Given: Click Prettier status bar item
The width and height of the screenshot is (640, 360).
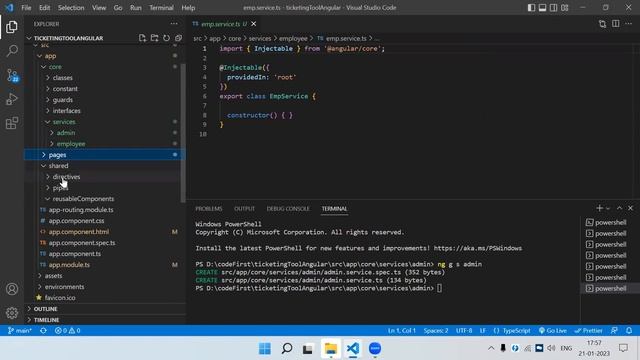Looking at the screenshot, I should point(589,331).
